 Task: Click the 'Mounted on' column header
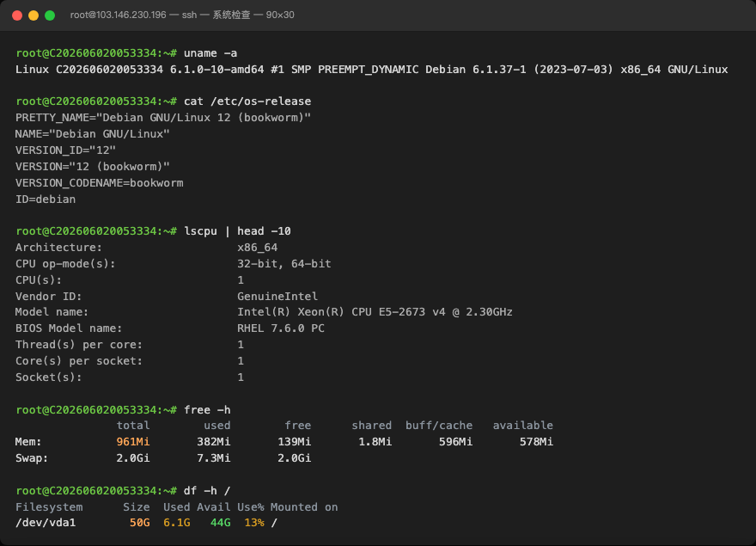304,507
